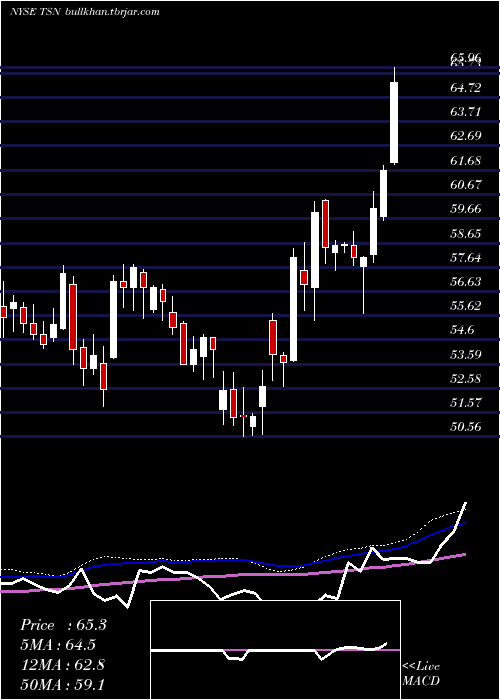This screenshot has width=500, height=700.
Task: Click the '12MA : 62.8' readout
Action: (x=62, y=665)
